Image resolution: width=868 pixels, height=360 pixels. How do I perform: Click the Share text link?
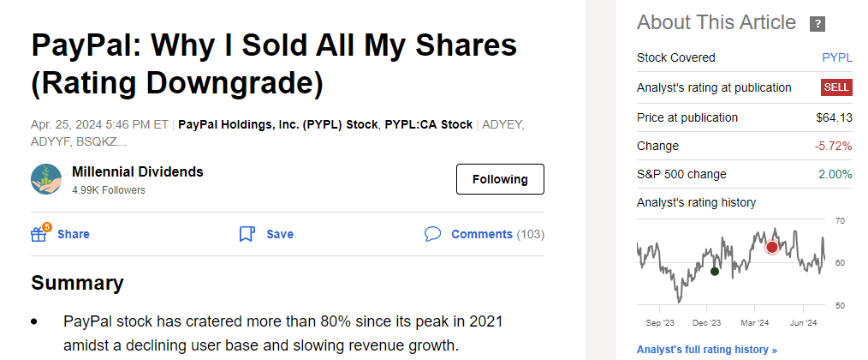tap(74, 234)
